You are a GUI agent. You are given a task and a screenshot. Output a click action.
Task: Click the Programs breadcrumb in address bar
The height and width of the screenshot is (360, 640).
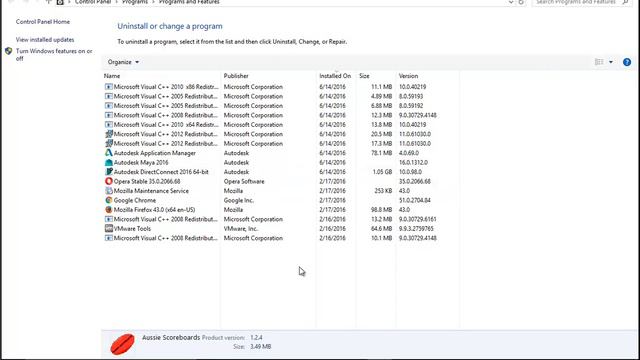click(x=135, y=2)
